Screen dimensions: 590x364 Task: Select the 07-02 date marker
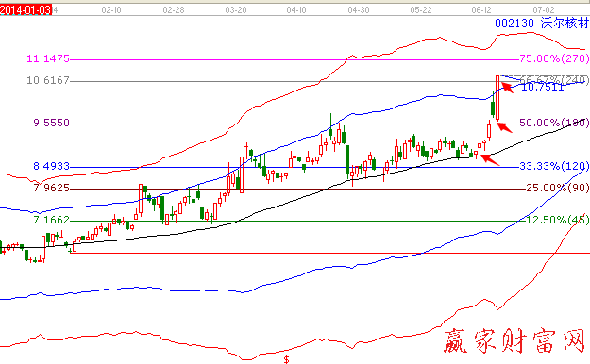click(x=544, y=10)
